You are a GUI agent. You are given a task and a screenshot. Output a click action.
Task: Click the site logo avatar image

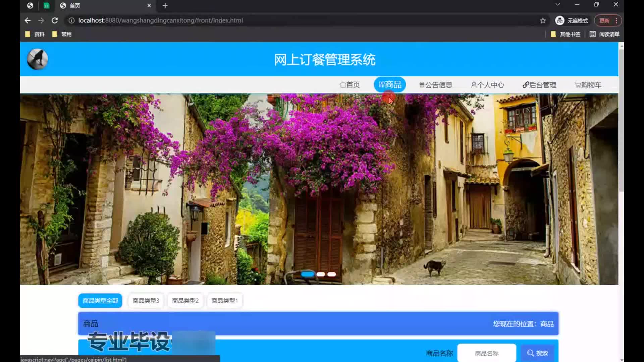tap(37, 59)
